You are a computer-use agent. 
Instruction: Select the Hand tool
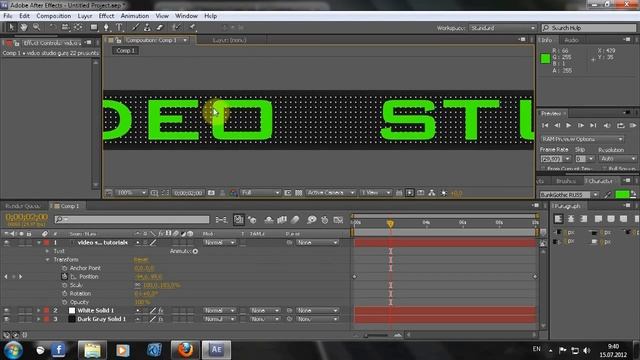tap(24, 27)
